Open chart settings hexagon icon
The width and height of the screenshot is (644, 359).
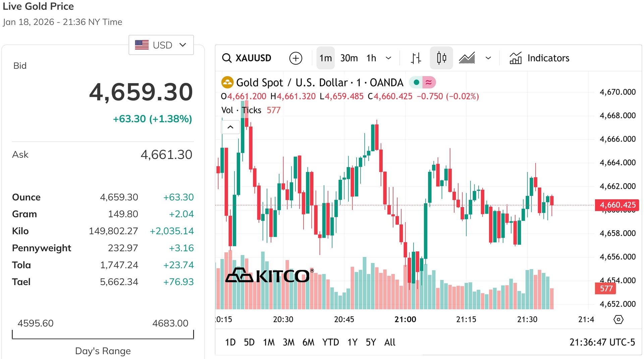tap(618, 319)
